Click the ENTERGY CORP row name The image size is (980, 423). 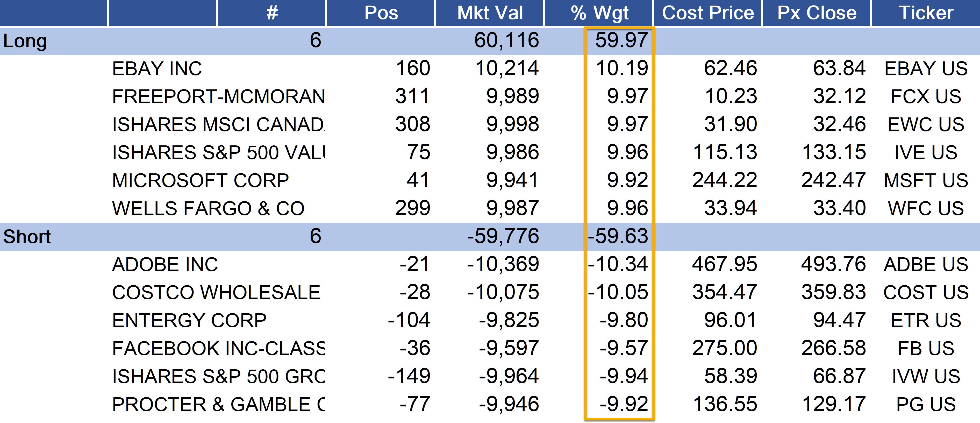[189, 320]
